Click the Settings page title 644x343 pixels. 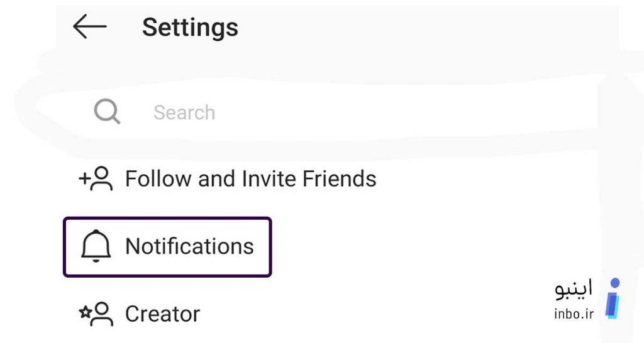pyautogui.click(x=190, y=28)
